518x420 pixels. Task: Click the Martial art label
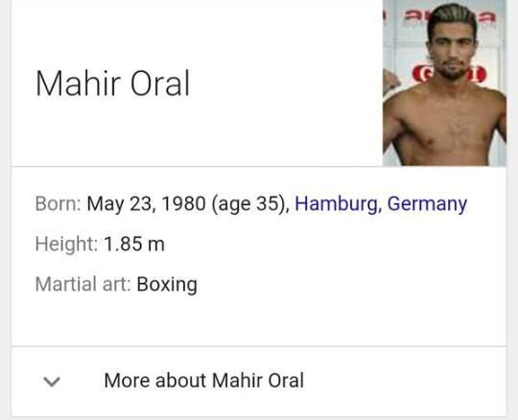click(83, 284)
